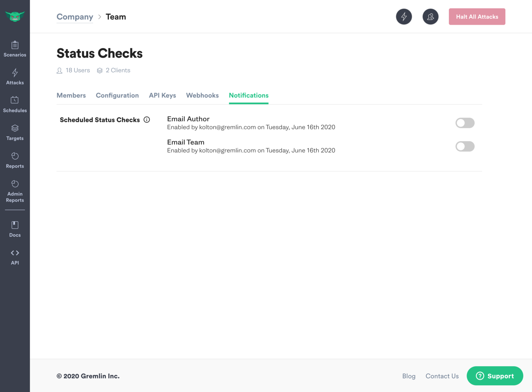Open Reports in the sidebar
Viewport: 532px width, 392px height.
point(15,161)
